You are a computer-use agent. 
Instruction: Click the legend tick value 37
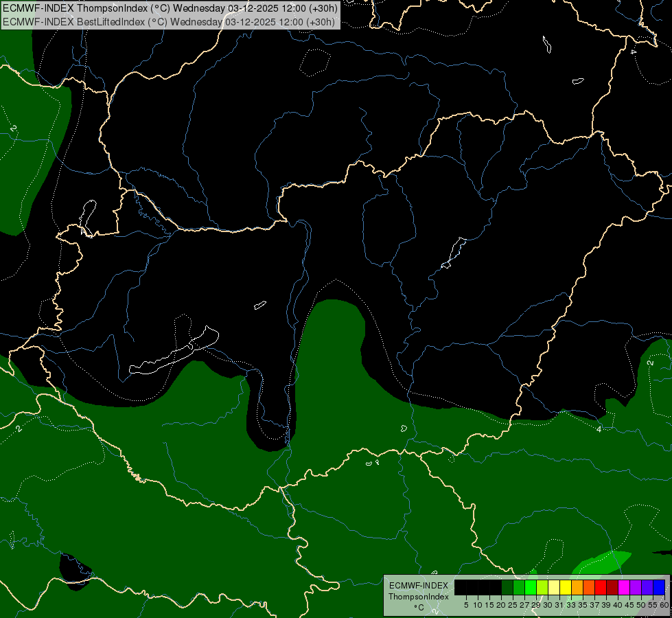coord(594,605)
